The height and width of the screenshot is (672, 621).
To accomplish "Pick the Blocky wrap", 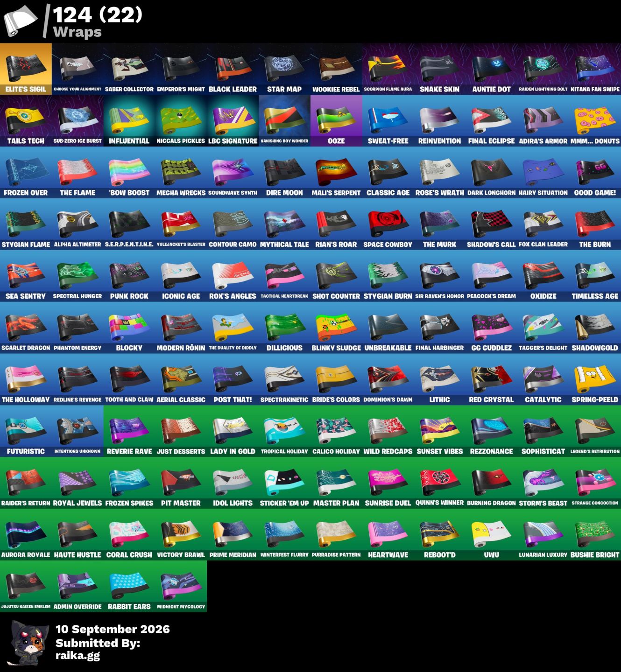I will coord(129,328).
